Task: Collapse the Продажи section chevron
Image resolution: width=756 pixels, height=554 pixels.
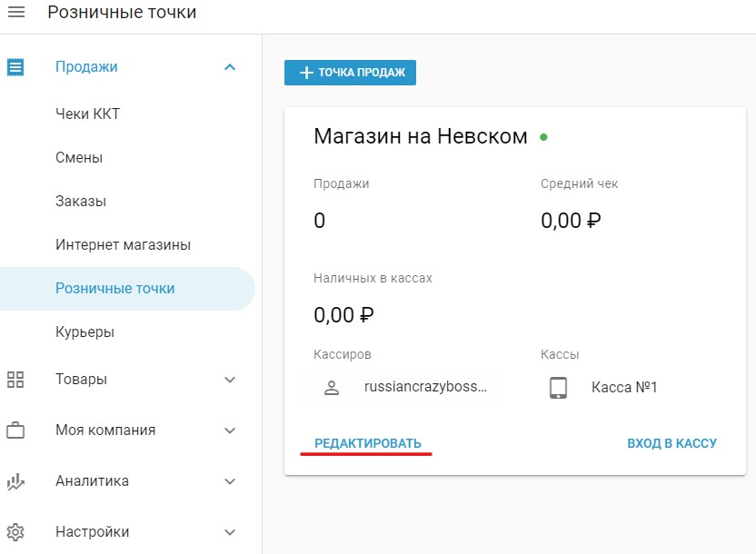Action: 230,67
